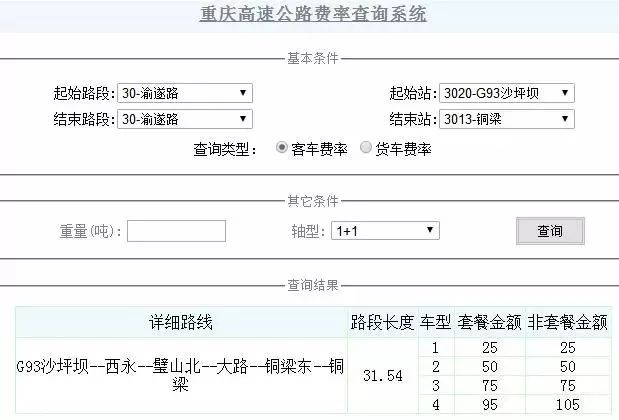Open the 结束站 dropdown showing 3013-铜梁

click(507, 119)
